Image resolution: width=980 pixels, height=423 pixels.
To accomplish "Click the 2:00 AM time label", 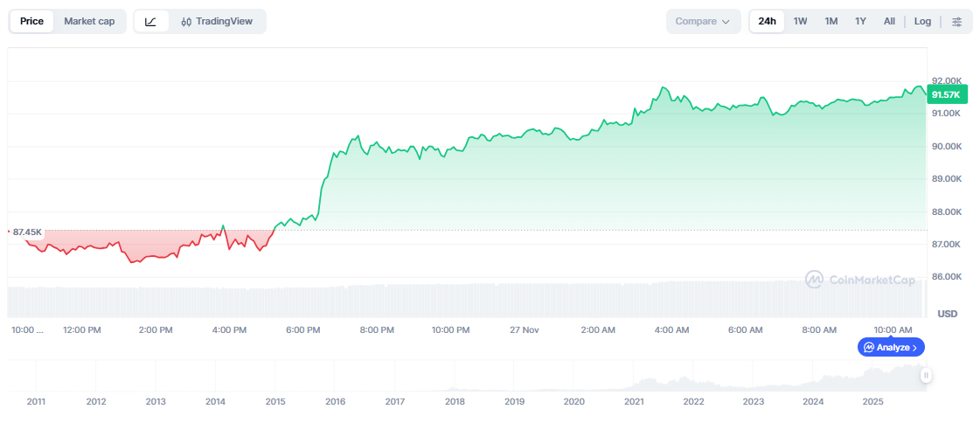I will pyautogui.click(x=598, y=329).
